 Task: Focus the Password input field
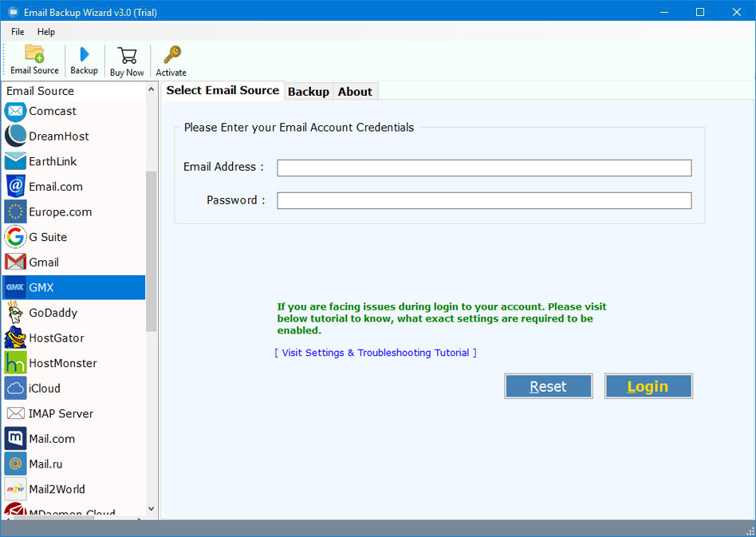484,201
